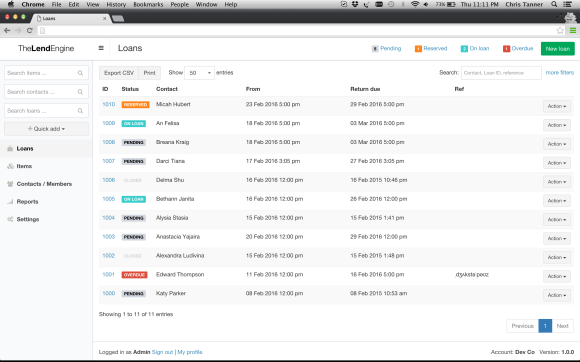Open Spotlight search in the menu bar
The image size is (580, 362).
pyautogui.click(x=554, y=4)
